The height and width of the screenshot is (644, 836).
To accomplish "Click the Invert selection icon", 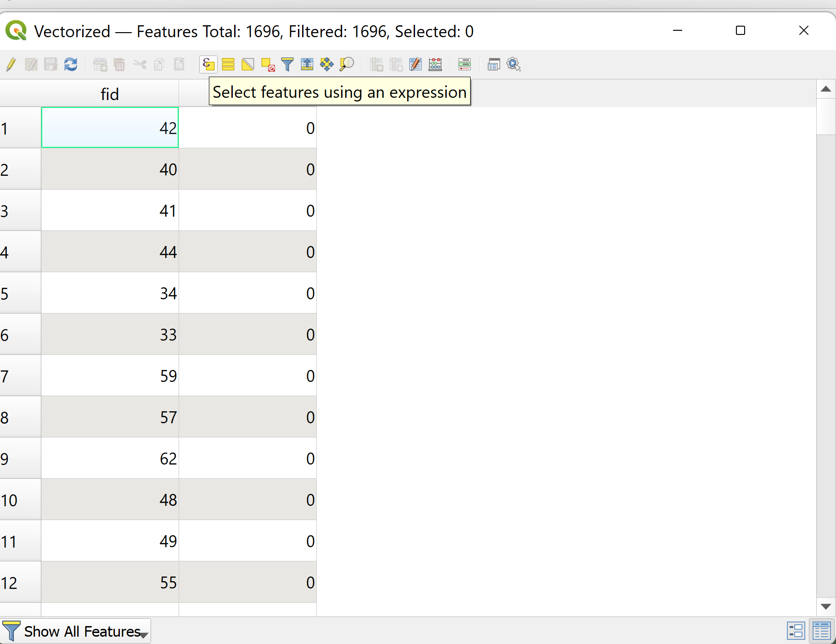I will click(248, 64).
